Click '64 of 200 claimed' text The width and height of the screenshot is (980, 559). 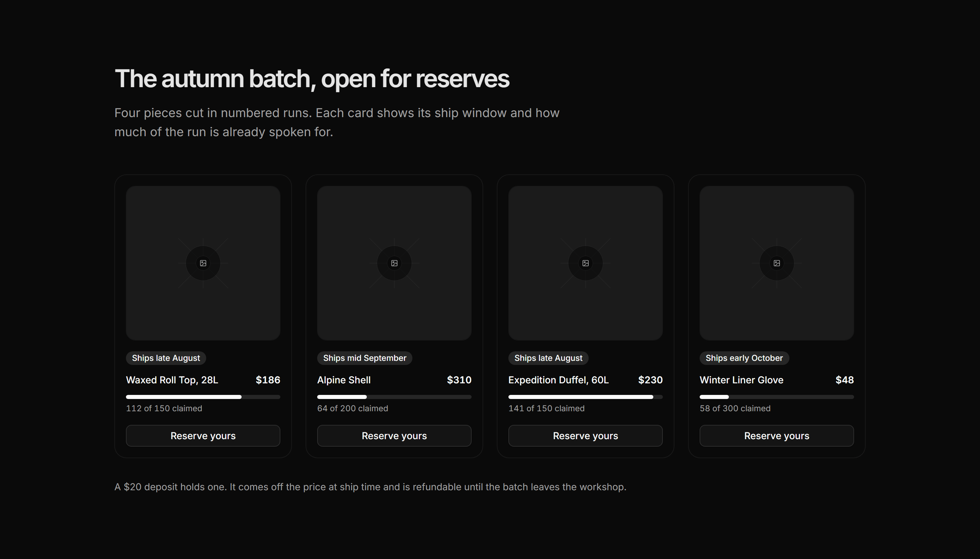click(x=353, y=409)
